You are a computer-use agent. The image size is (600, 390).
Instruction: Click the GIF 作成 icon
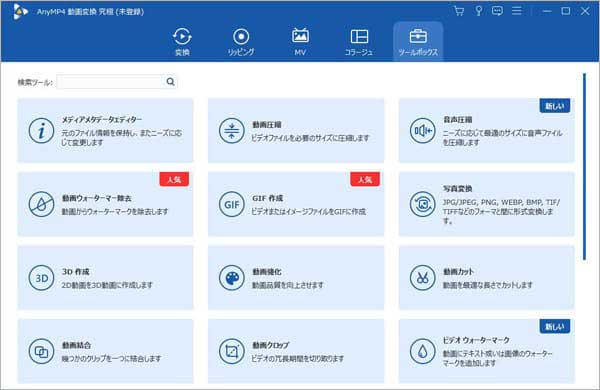tap(232, 204)
